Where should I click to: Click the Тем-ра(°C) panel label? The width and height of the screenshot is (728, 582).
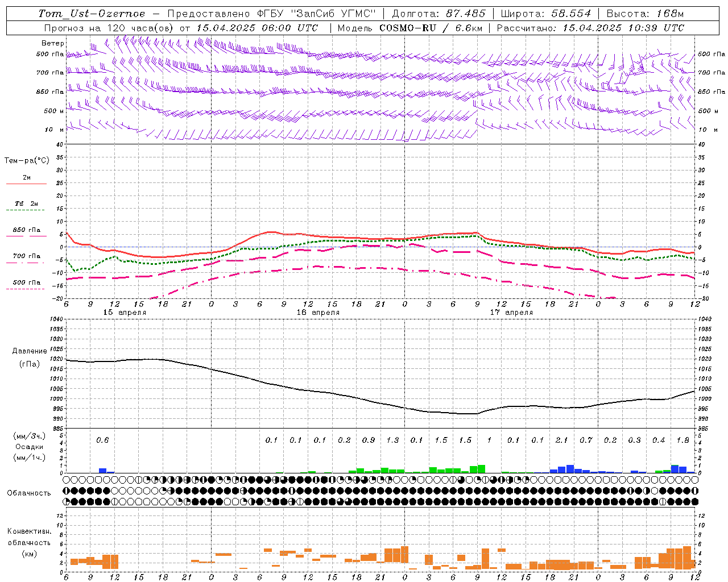(x=27, y=161)
